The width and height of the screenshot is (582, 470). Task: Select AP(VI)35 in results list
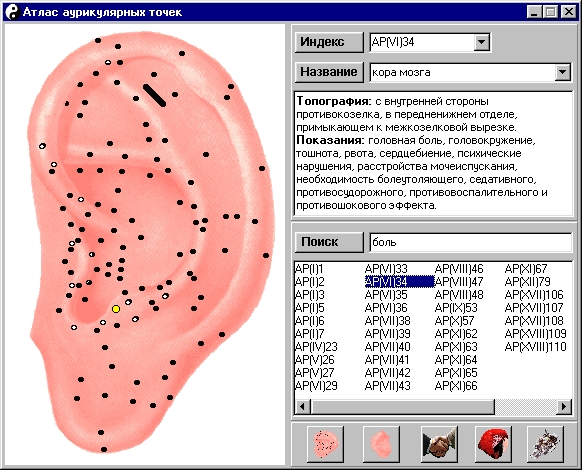coord(386,295)
